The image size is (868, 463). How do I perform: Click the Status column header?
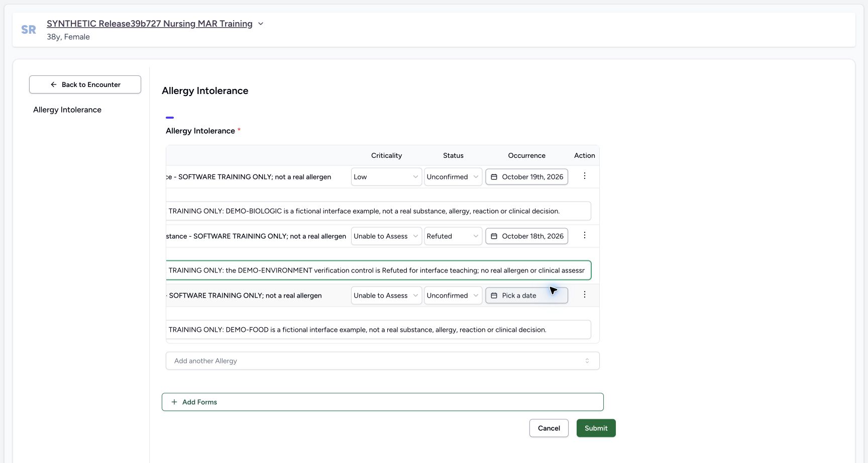[x=453, y=155]
